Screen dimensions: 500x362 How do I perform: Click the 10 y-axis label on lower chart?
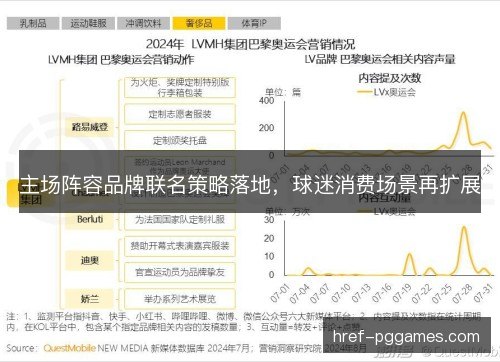pos(269,257)
